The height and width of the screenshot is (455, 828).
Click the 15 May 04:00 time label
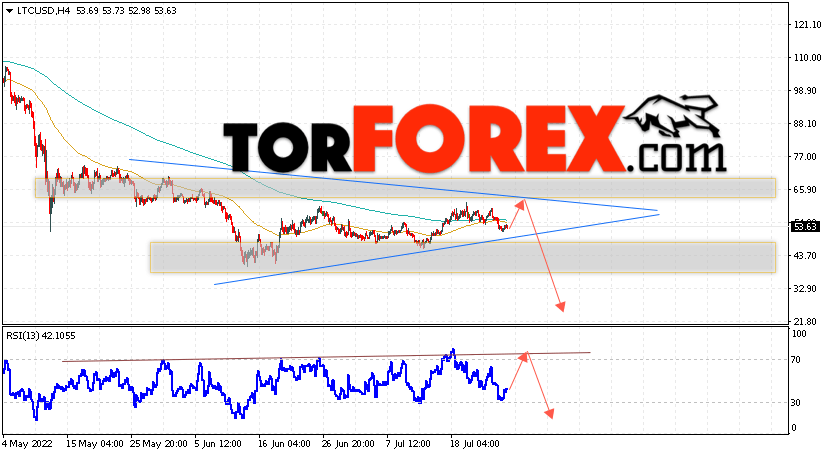tap(95, 444)
